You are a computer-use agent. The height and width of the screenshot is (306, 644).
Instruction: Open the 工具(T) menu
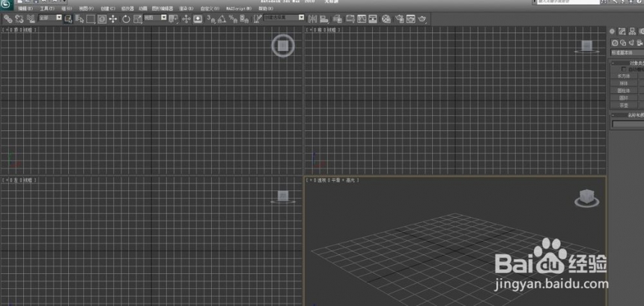tap(46, 8)
